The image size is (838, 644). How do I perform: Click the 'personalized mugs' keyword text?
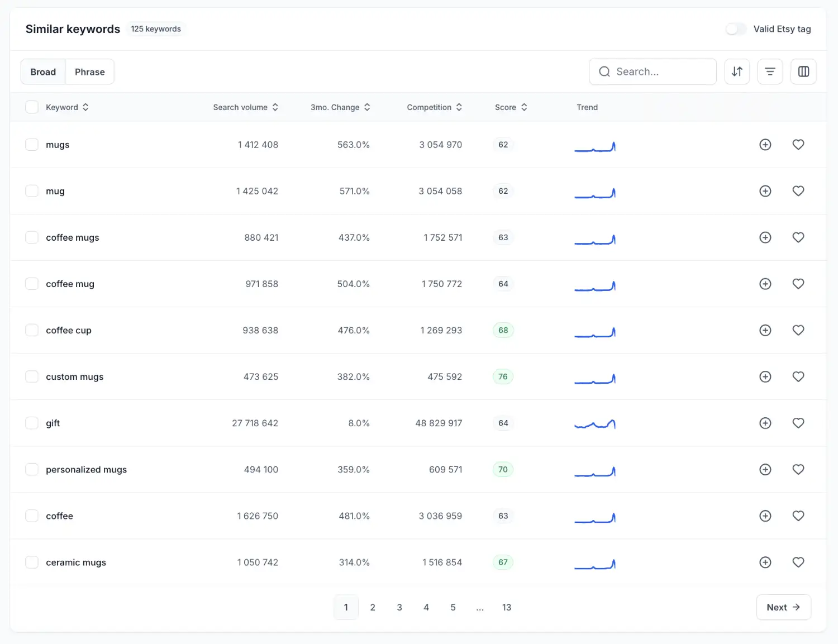pyautogui.click(x=87, y=470)
